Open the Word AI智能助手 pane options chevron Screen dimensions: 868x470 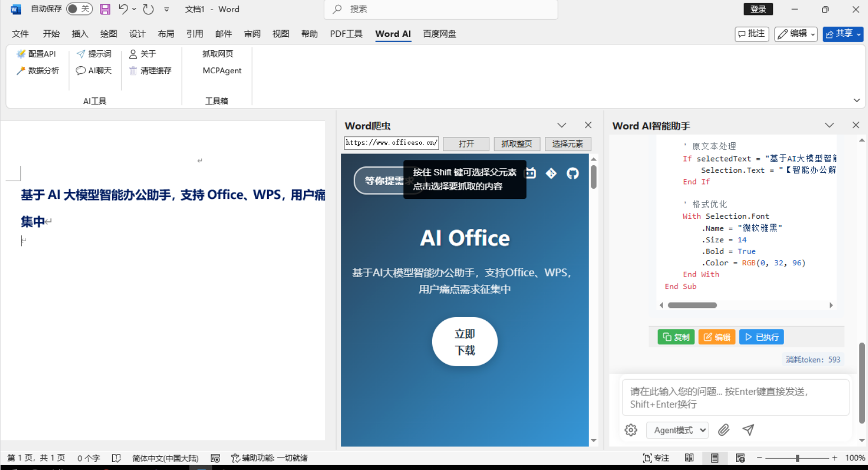point(829,125)
